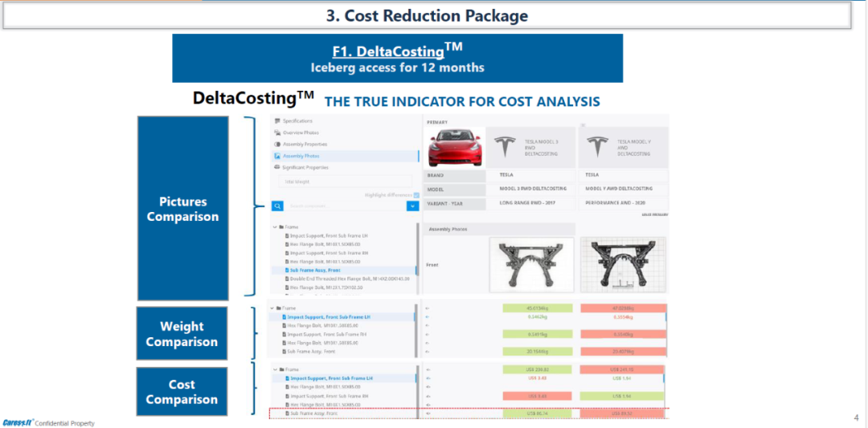Select Hex Flange Bolt, M12X1.75X102.50 row
The height and width of the screenshot is (428, 868).
coord(325,287)
